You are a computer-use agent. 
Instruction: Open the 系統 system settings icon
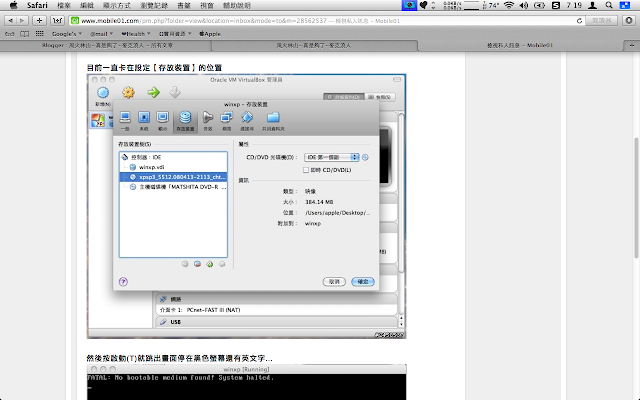click(144, 121)
